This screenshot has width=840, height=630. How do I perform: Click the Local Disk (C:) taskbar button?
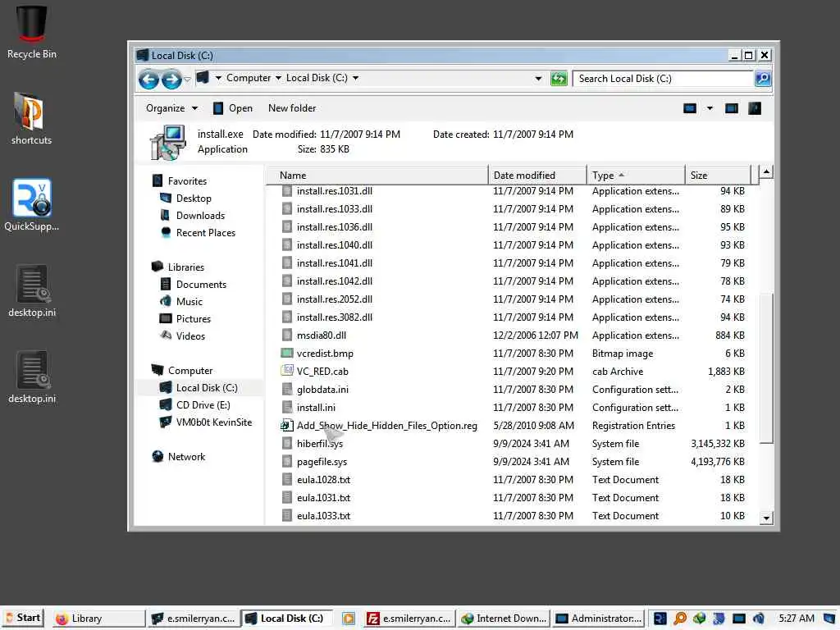[x=286, y=619]
